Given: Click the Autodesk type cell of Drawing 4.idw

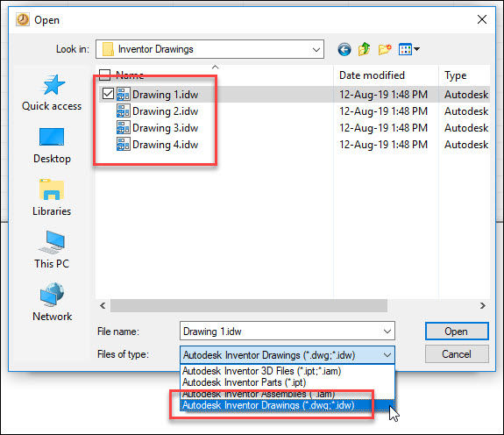Looking at the screenshot, I should [466, 145].
